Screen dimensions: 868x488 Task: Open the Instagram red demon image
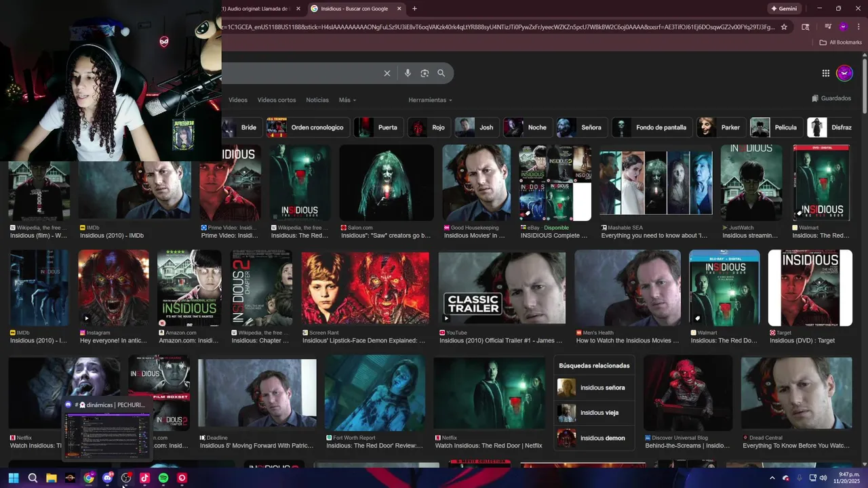113,289
